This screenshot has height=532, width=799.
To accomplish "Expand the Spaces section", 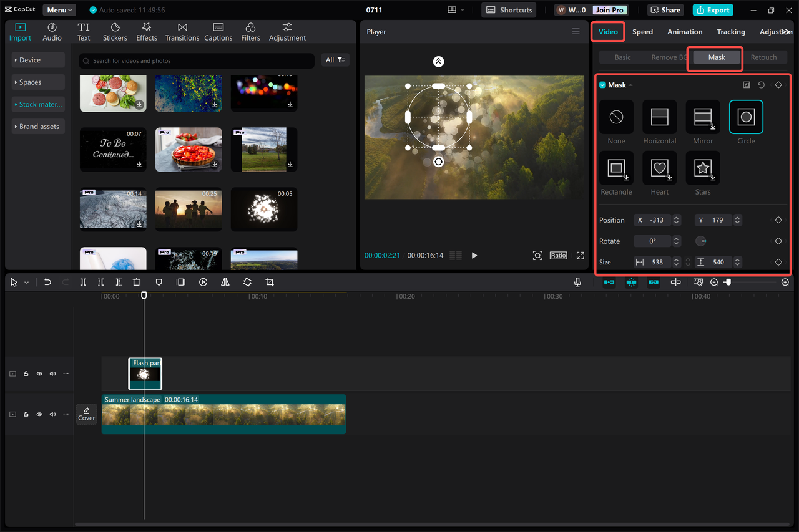I will (x=37, y=82).
